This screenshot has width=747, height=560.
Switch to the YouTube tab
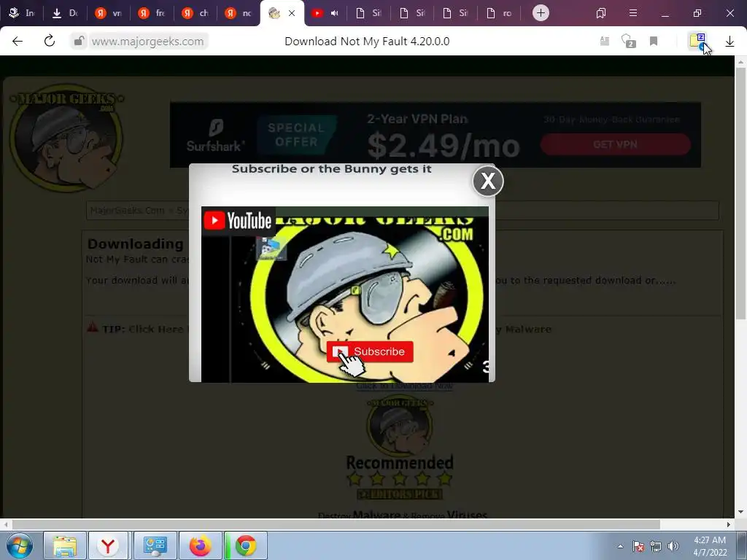(317, 13)
